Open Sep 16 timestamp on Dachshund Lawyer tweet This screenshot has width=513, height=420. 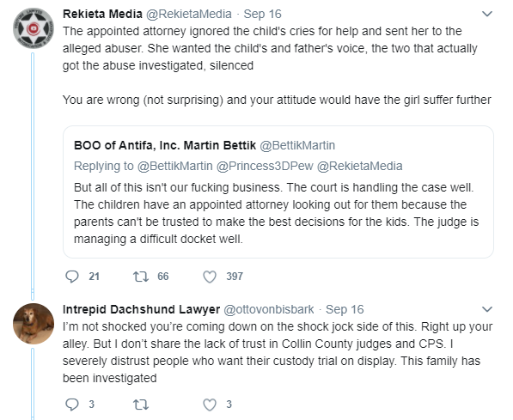click(345, 309)
